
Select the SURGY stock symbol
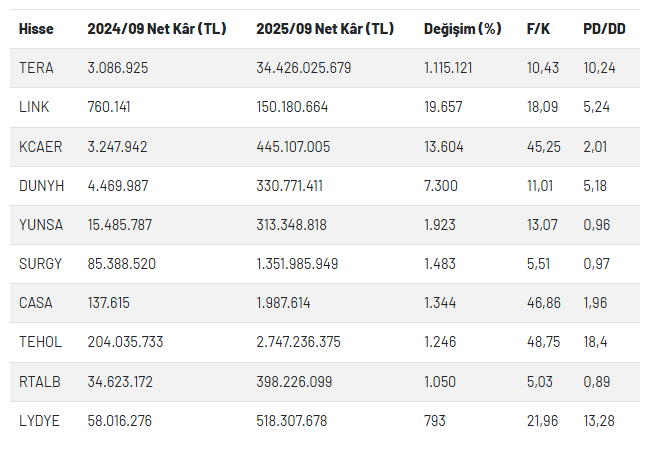(40, 264)
